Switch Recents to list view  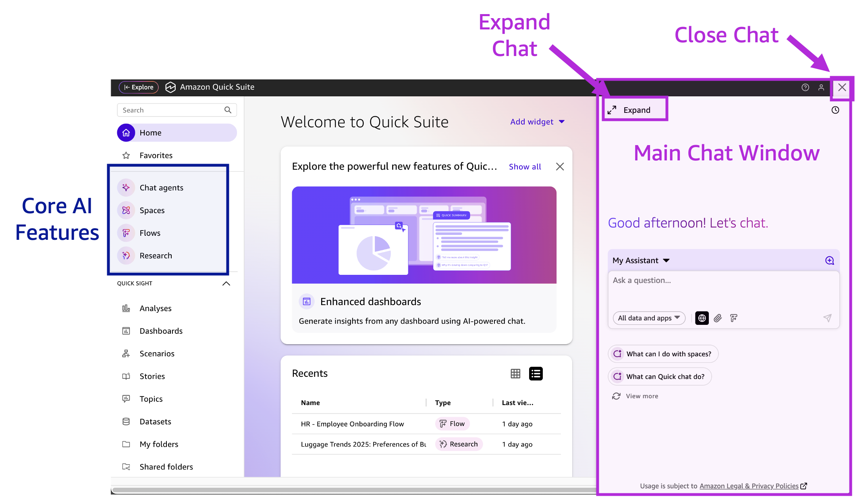click(536, 374)
